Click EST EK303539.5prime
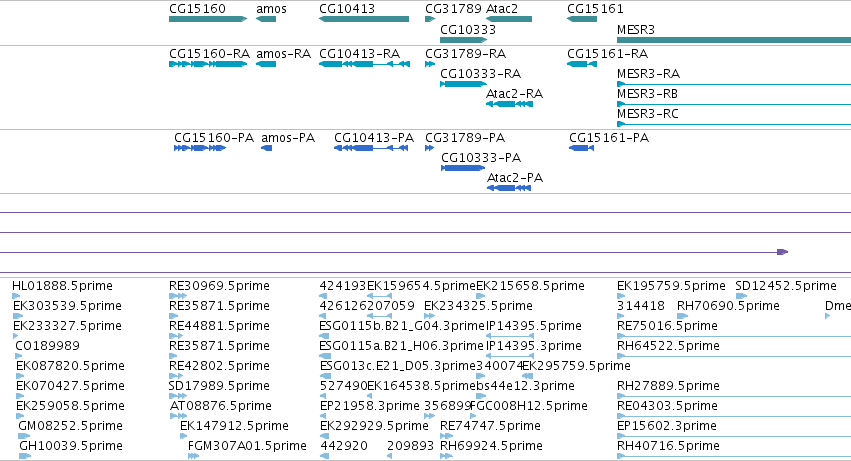The image size is (851, 461). point(67,306)
